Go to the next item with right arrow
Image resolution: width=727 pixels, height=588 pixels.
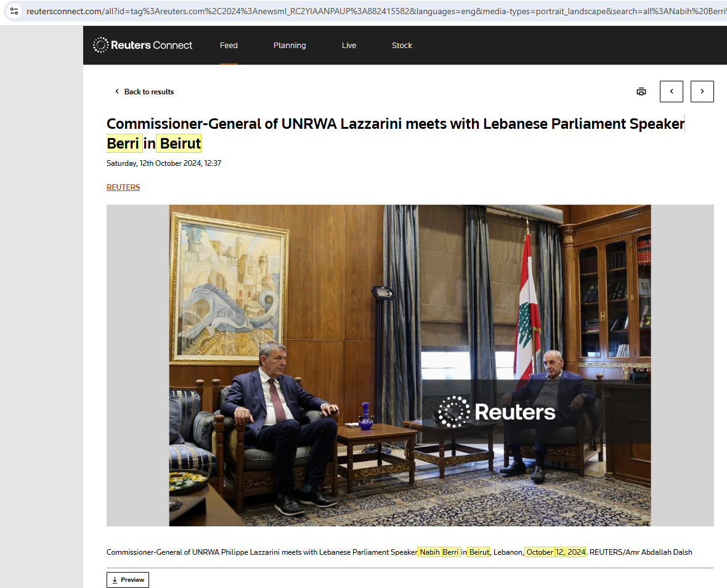pyautogui.click(x=702, y=91)
